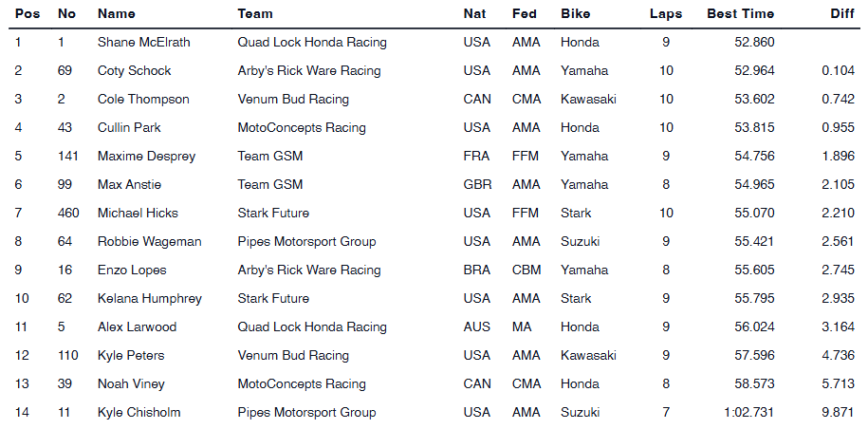Click Michael Hicks rider number 460
The height and width of the screenshot is (429, 868).
(69, 214)
